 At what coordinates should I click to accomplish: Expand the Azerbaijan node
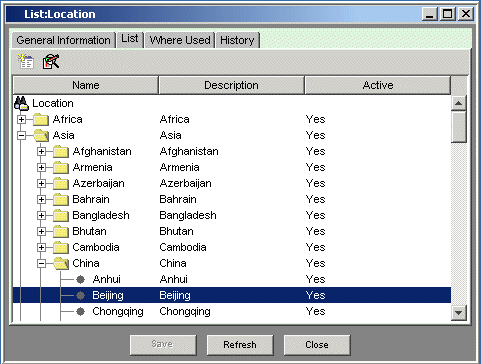click(41, 183)
